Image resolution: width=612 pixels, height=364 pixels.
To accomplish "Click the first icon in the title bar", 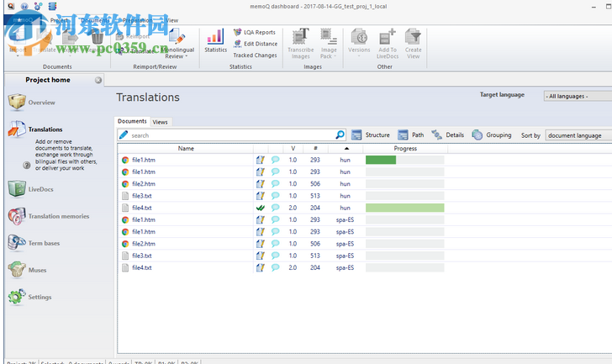I will pyautogui.click(x=11, y=6).
